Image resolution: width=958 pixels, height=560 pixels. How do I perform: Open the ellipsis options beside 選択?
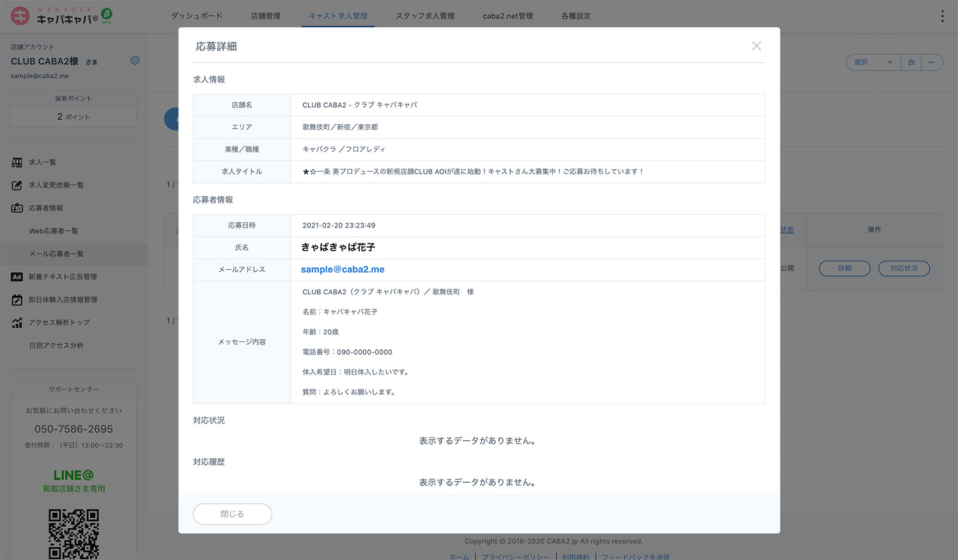tap(931, 62)
